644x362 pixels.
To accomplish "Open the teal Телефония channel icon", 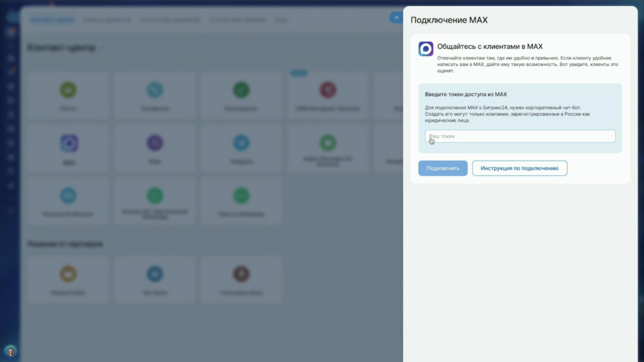I will click(155, 90).
